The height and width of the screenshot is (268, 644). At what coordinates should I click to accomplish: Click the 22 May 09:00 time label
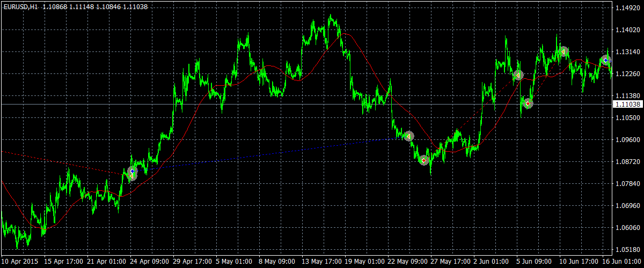click(407, 262)
